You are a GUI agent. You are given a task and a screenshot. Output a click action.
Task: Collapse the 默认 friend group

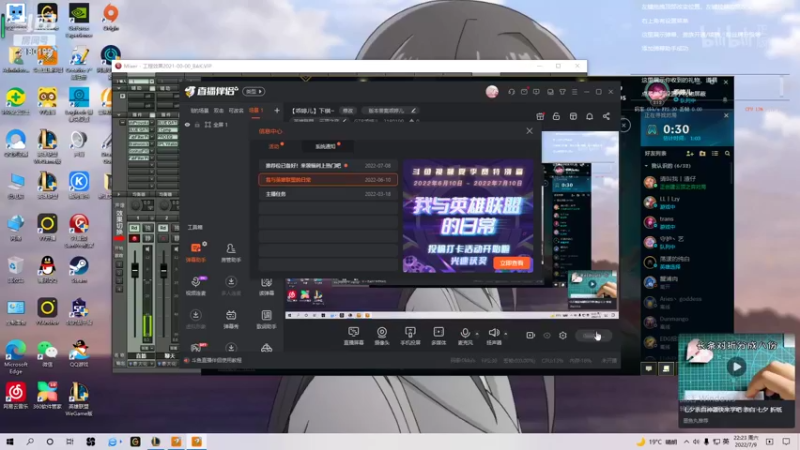[x=646, y=166]
